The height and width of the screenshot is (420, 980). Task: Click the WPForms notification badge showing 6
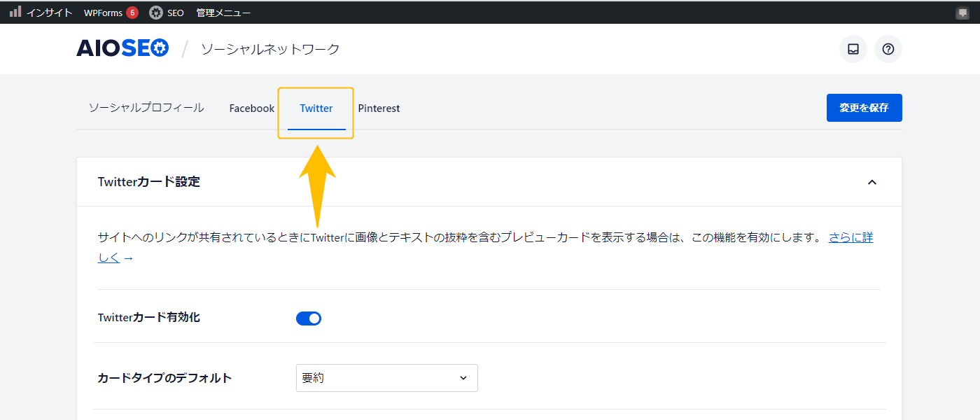click(132, 13)
